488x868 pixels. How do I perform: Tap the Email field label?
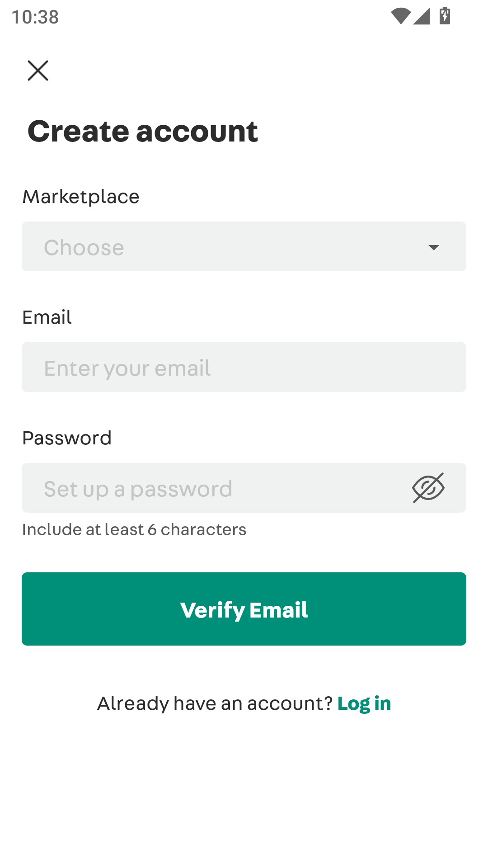47,317
